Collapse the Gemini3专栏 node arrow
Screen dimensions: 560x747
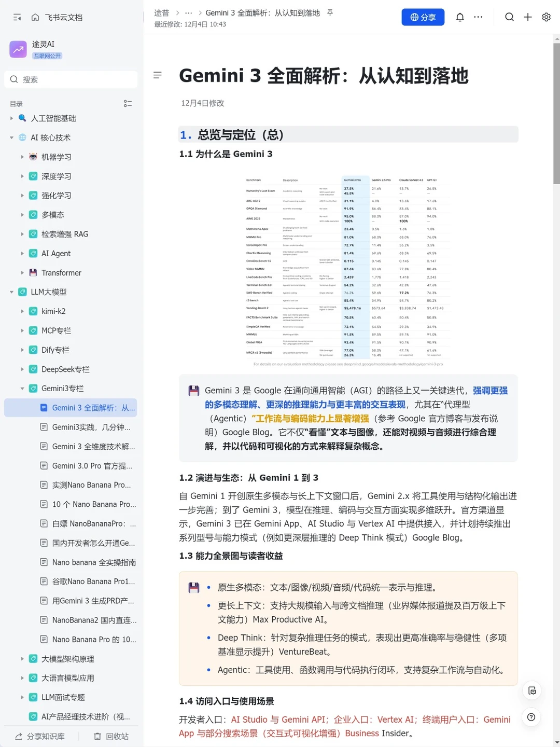coord(22,389)
